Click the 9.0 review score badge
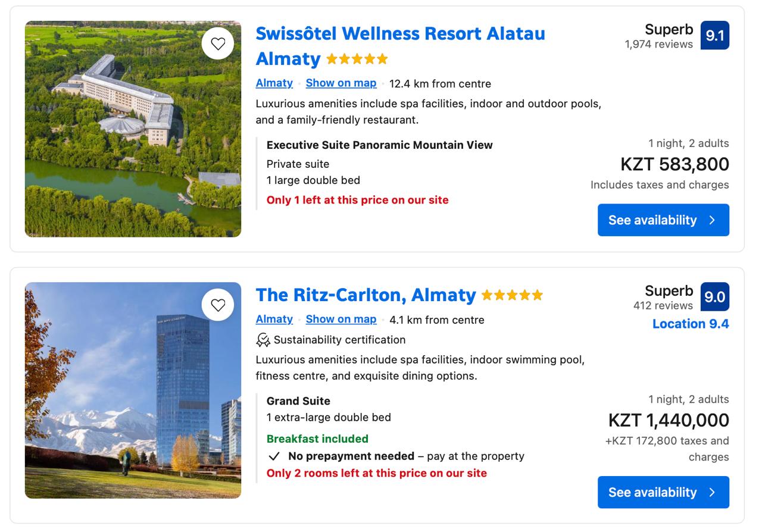This screenshot has height=532, width=762. pos(715,297)
